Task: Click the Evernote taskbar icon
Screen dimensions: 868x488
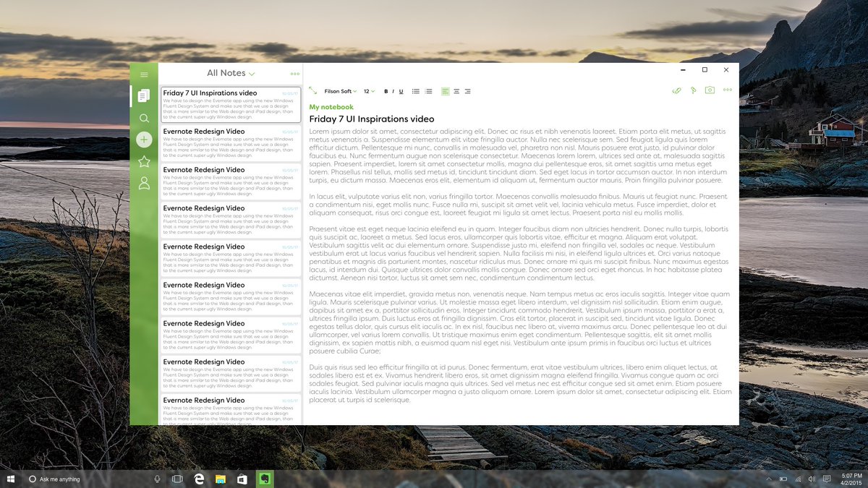Action: 265,479
